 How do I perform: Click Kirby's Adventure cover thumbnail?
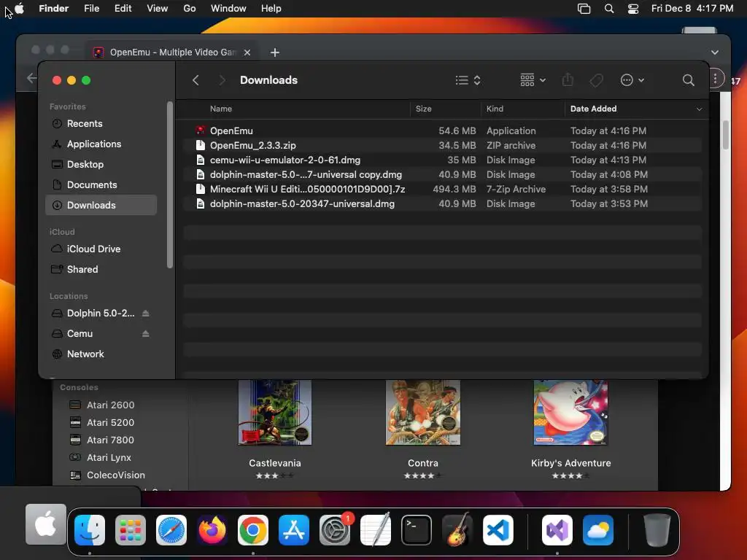570,413
